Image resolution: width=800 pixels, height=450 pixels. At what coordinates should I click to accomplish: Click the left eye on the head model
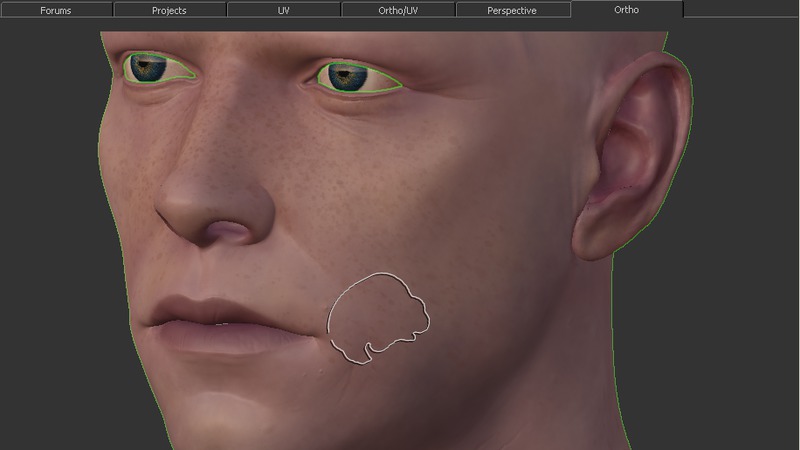(159, 68)
